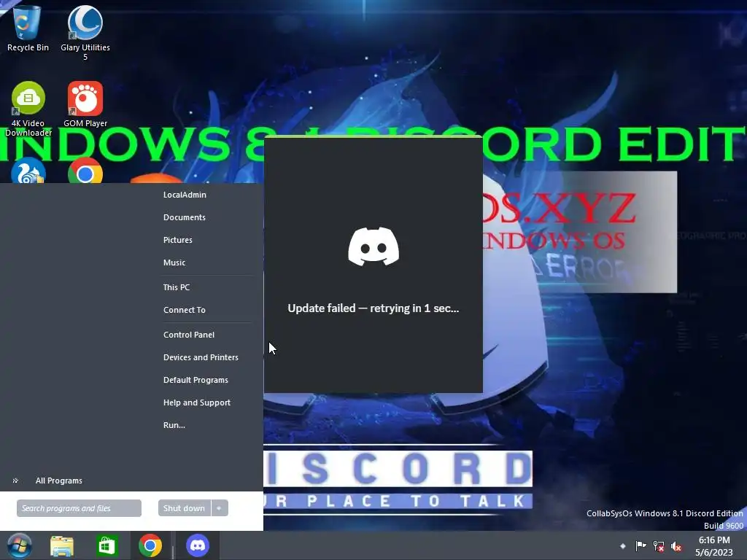Open Help and Support
Image resolution: width=747 pixels, height=560 pixels.
[197, 402]
